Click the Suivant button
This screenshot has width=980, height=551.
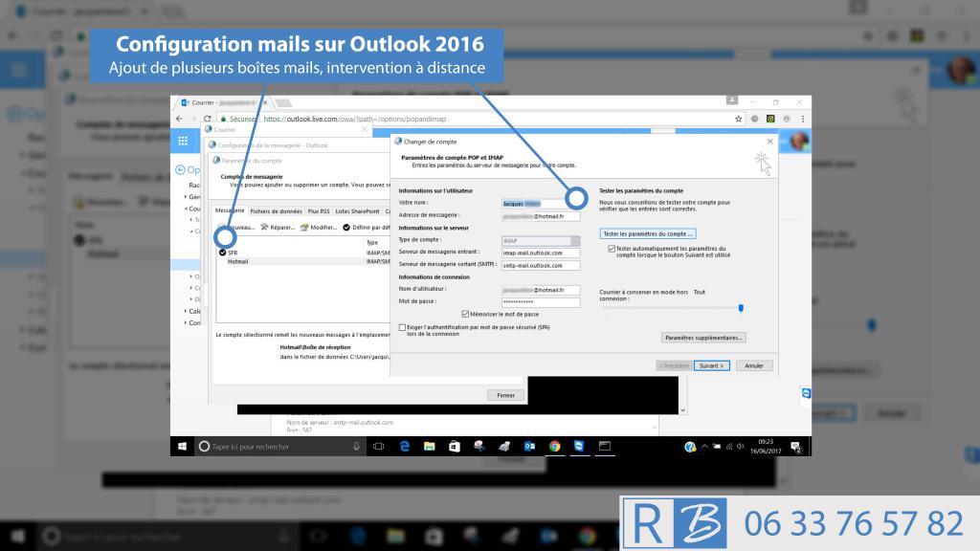[711, 365]
